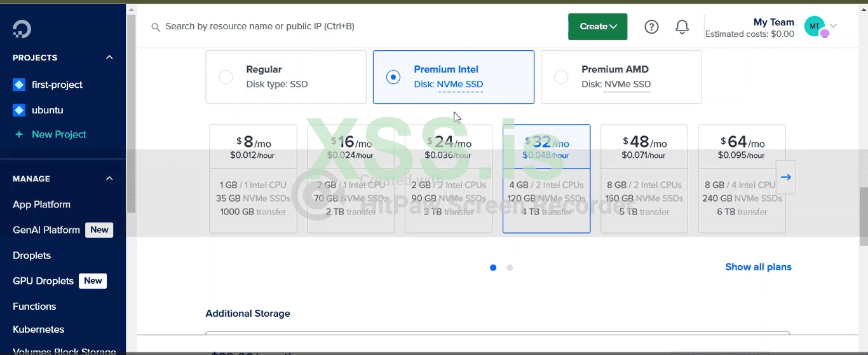Image resolution: width=868 pixels, height=355 pixels.
Task: Click the My Team name label
Action: point(774,22)
